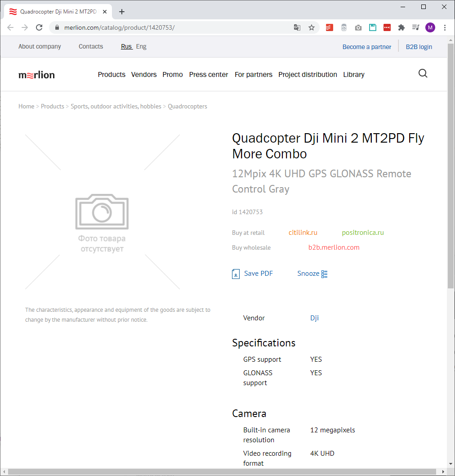Viewport: 455px width, 476px height.
Task: Click the Specifications heading
Action: click(x=263, y=343)
